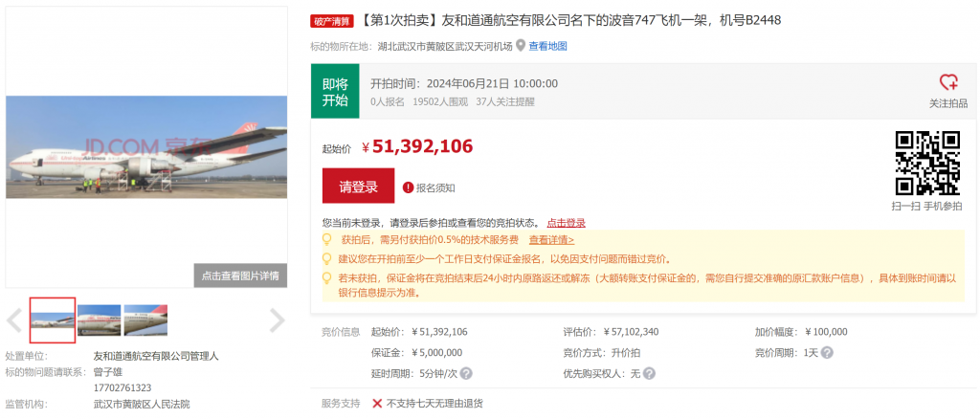The width and height of the screenshot is (980, 419).
Task: Click the 破产清算 red tag
Action: (332, 21)
